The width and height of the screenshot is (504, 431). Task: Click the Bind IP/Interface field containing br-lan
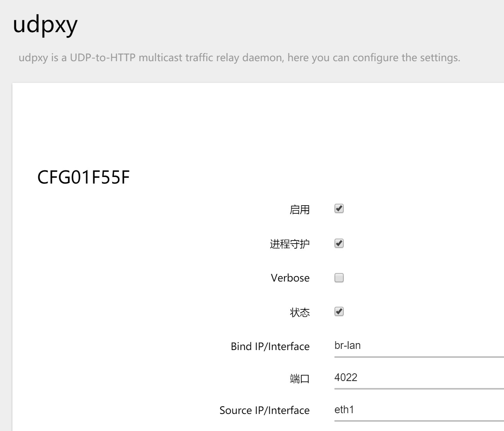pyautogui.click(x=418, y=346)
